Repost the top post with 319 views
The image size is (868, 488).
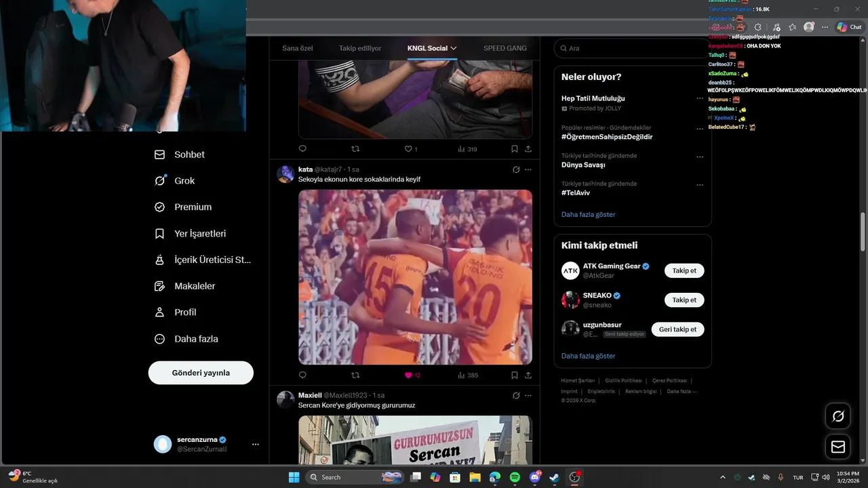tap(355, 149)
